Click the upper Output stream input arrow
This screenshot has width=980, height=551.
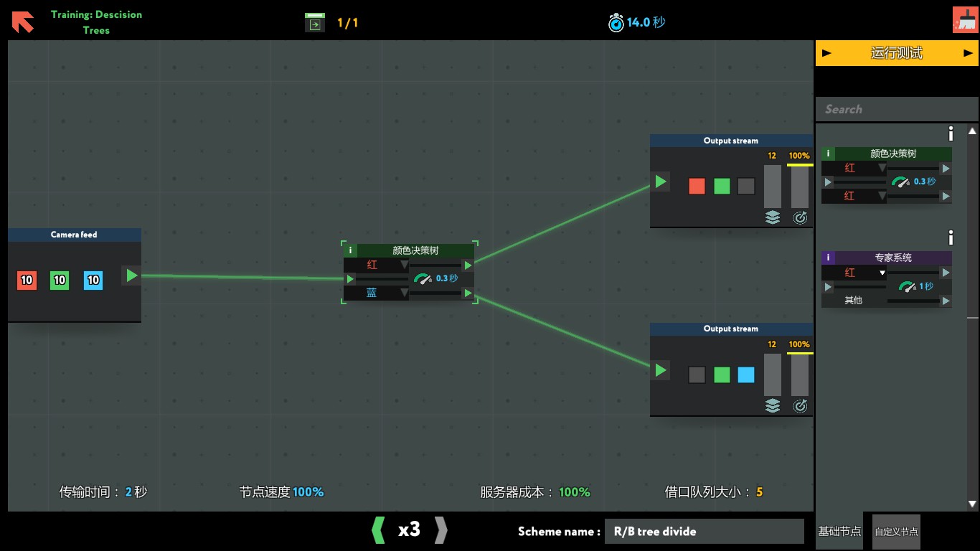point(660,182)
